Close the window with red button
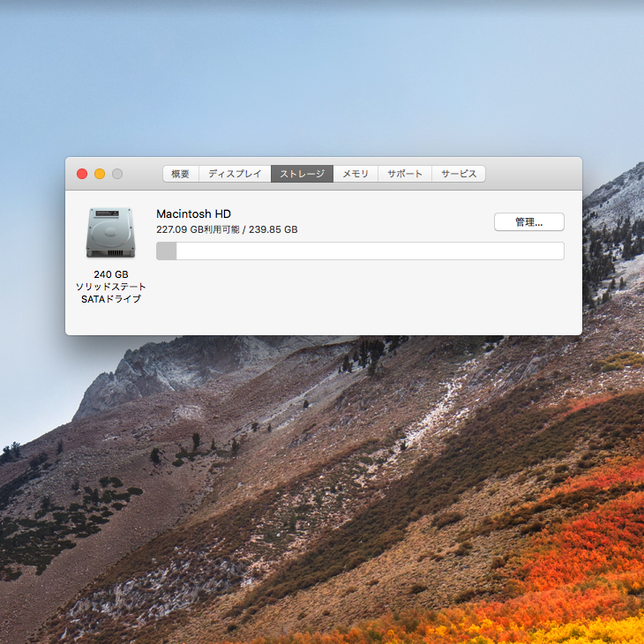 82,174
